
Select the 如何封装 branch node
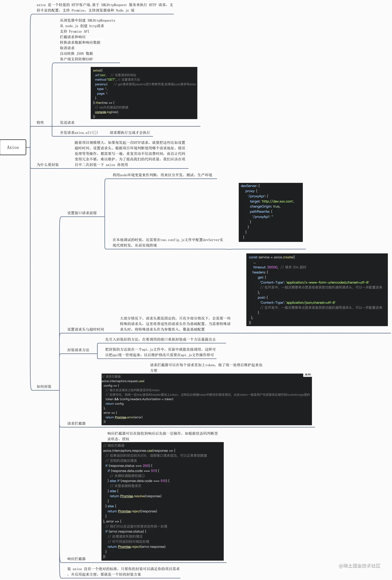click(44, 387)
